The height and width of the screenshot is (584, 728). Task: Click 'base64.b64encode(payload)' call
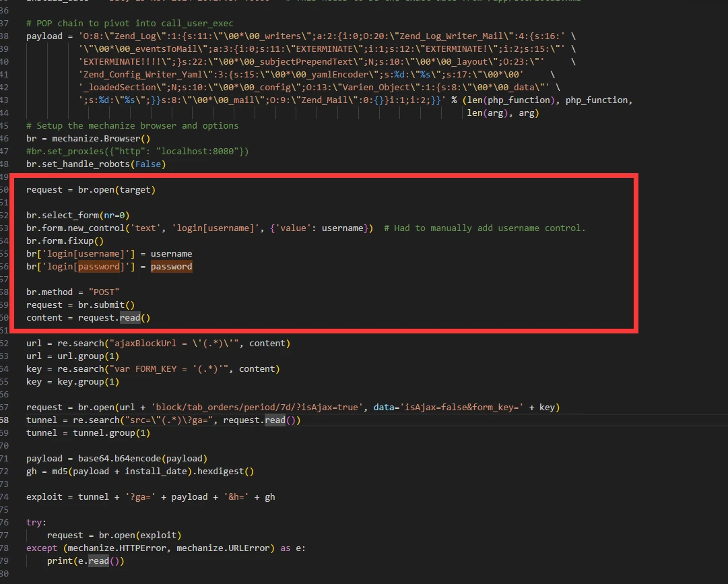tap(143, 459)
